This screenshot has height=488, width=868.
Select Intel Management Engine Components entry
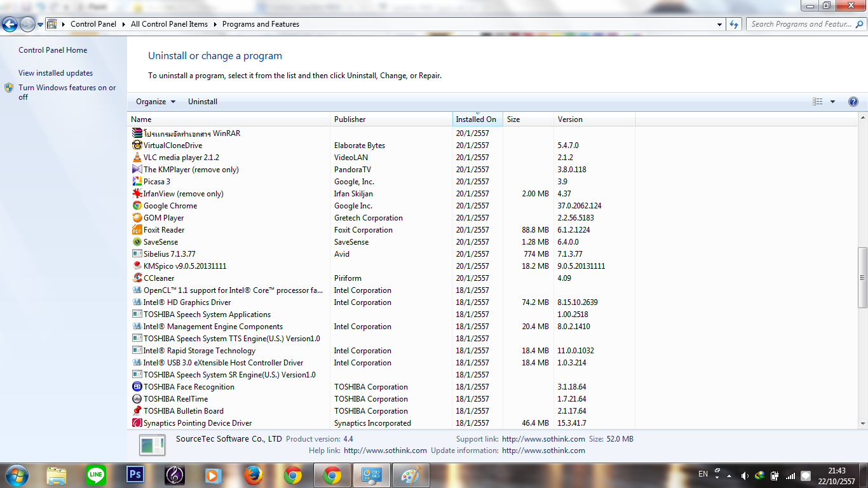214,327
